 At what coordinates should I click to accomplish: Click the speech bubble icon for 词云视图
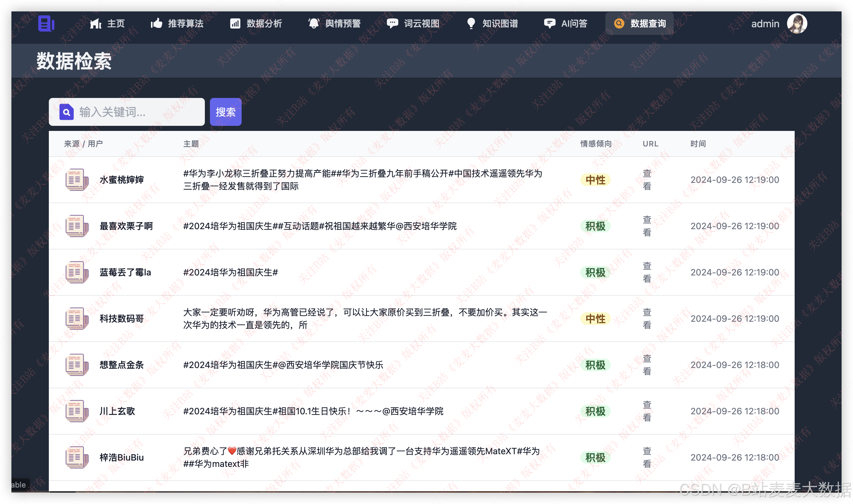pos(392,23)
